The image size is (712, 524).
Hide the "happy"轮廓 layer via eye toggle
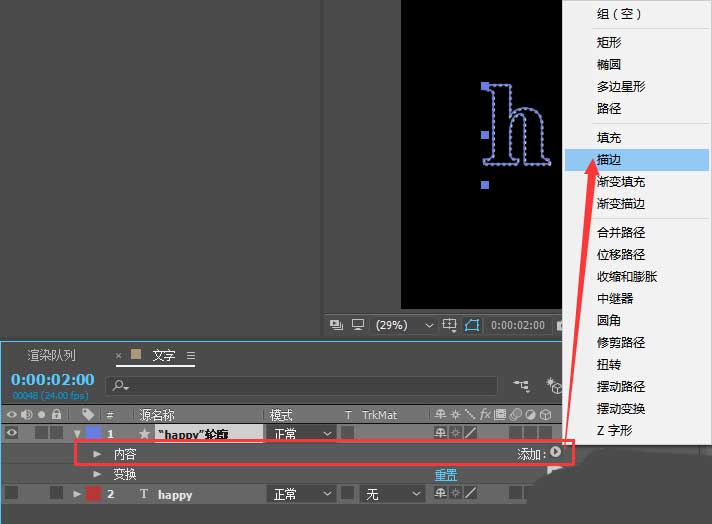[x=11, y=433]
